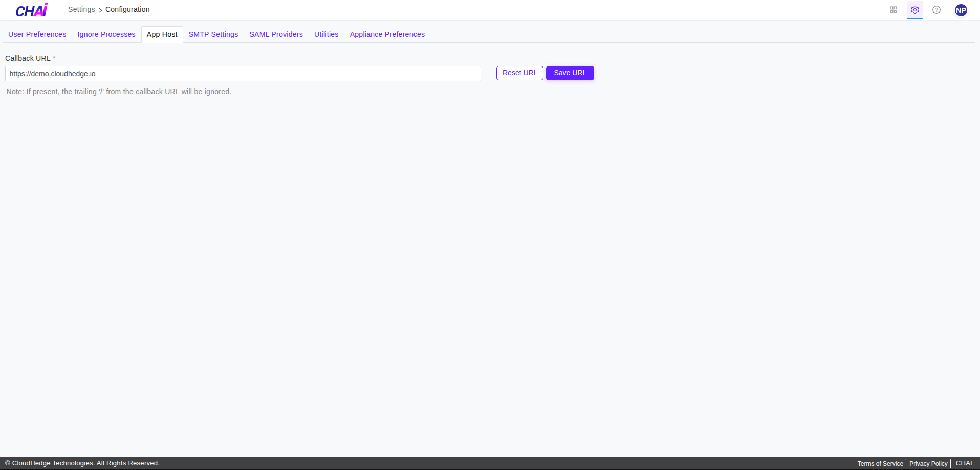Focus the Callback URL input field
This screenshot has width=980, height=470.
coord(243,74)
